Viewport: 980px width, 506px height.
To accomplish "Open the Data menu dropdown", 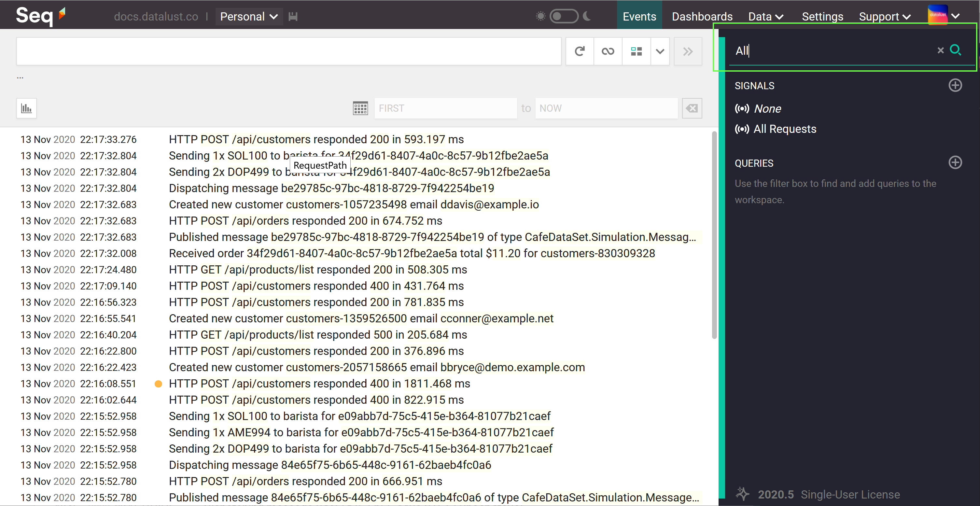I will point(765,16).
